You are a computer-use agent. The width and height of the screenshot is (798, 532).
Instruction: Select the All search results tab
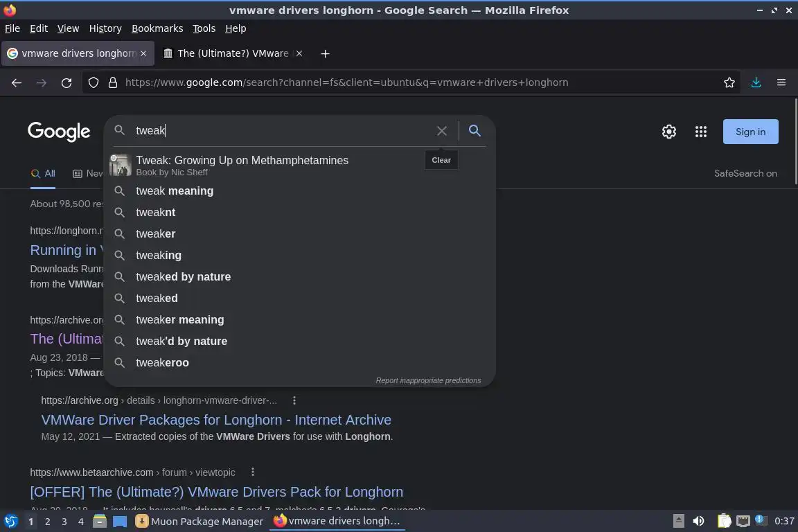tap(43, 174)
